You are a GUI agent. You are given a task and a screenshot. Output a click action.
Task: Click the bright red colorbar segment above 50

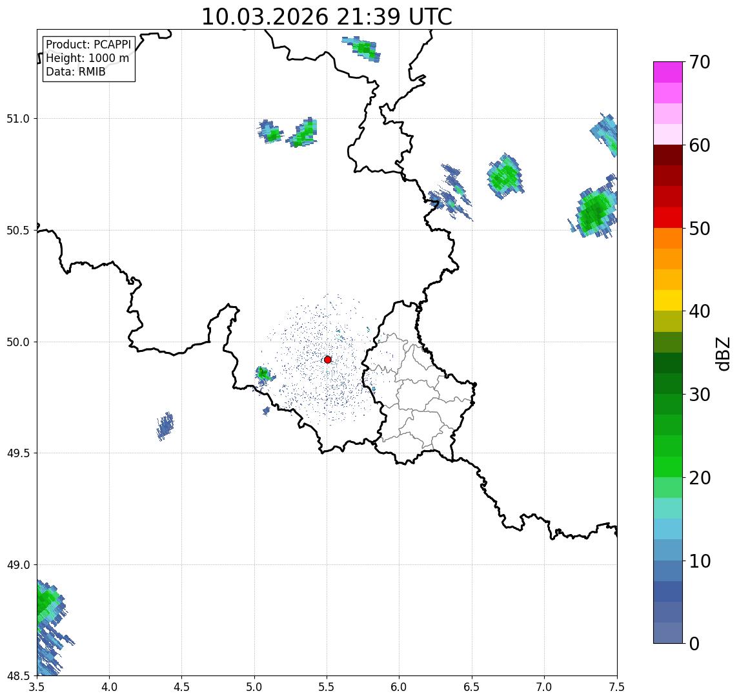[668, 218]
